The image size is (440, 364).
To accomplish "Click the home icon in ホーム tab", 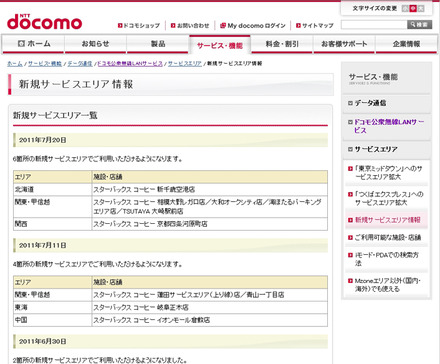I will point(21,43).
